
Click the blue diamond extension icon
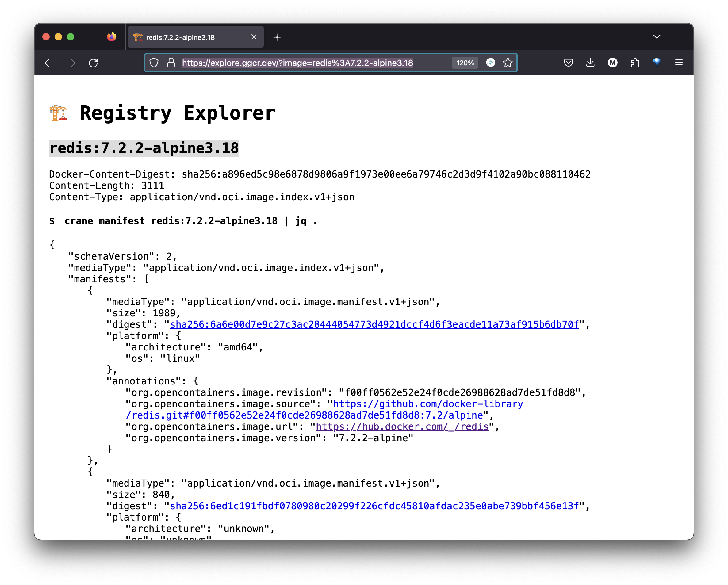pos(657,63)
